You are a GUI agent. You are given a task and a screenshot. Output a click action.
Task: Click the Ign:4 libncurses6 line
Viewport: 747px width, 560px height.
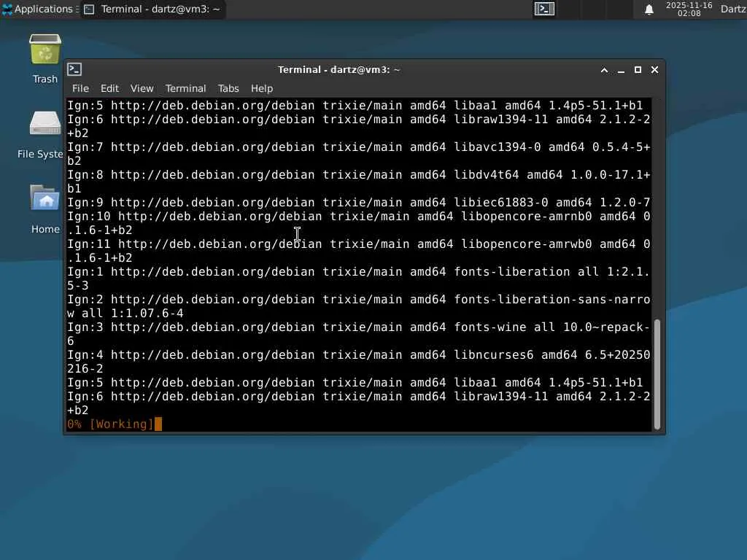(359, 361)
